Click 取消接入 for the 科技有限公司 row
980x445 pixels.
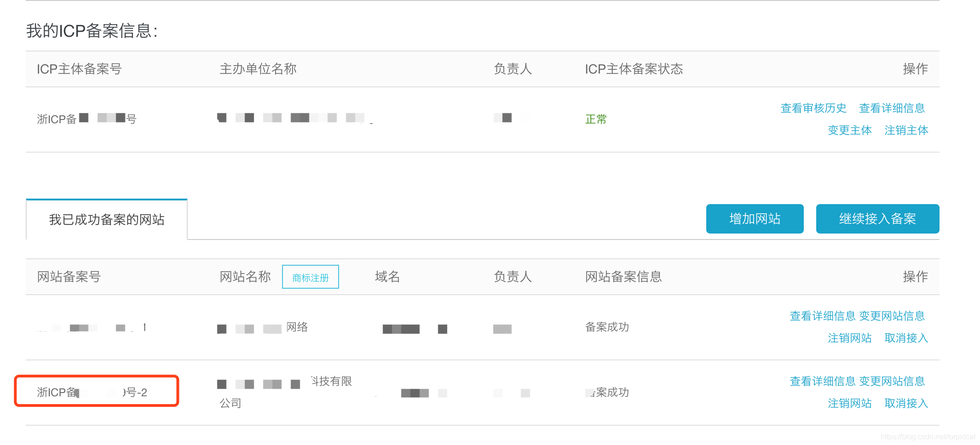coord(906,403)
